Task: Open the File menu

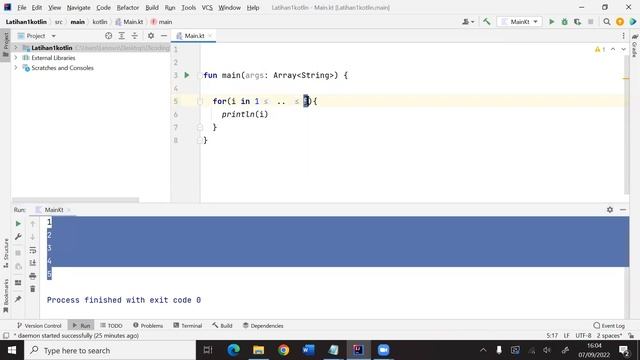Action: 22,7
